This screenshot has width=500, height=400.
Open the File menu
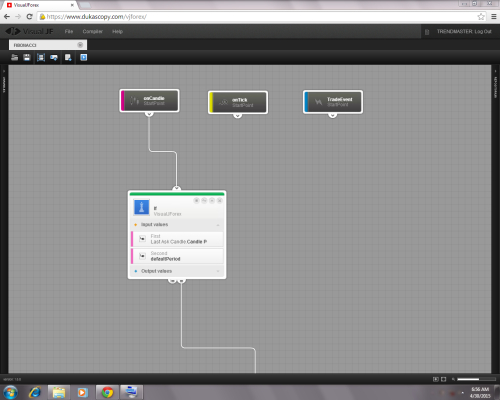[x=69, y=31]
